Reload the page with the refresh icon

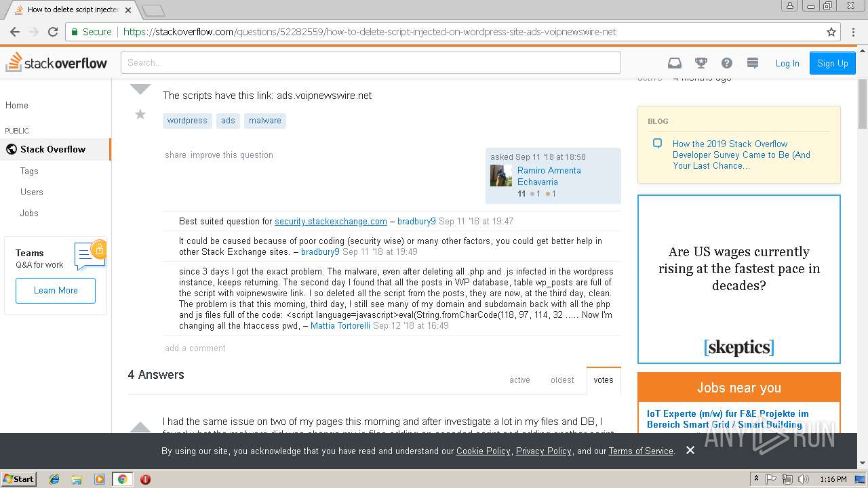(53, 32)
